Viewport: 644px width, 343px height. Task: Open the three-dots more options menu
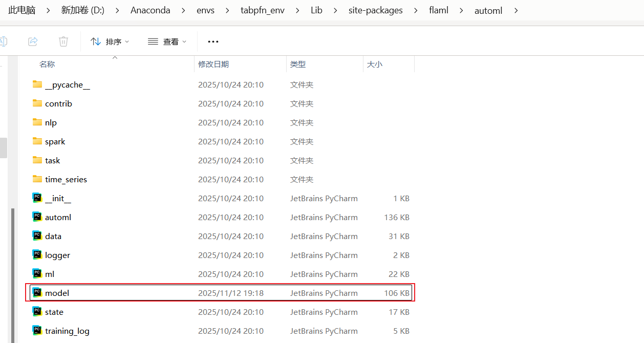[213, 41]
